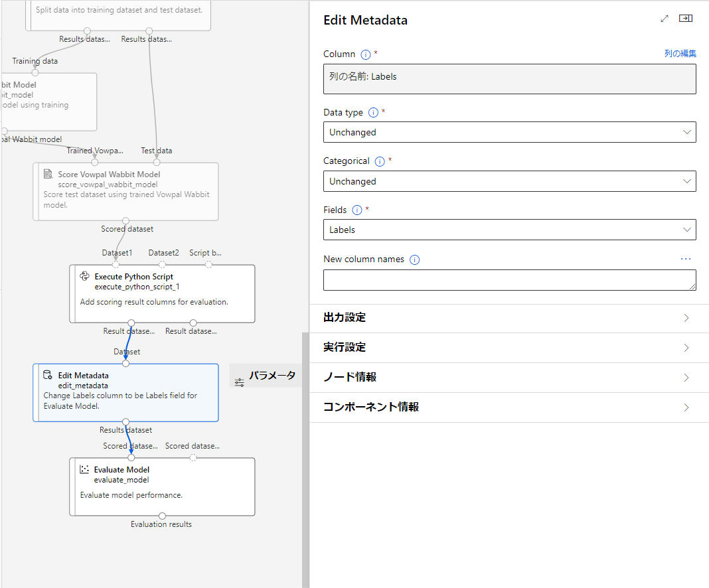The image size is (709, 588).
Task: Click the Test data input port
Action: [157, 163]
